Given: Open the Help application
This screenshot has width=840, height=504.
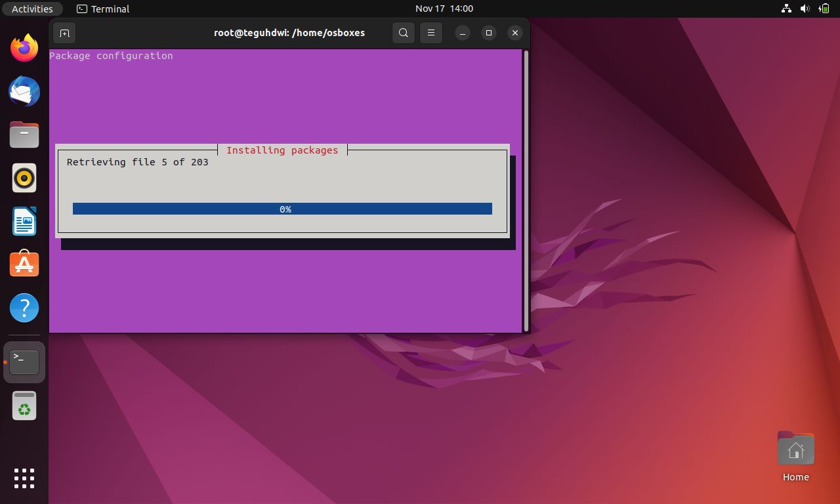Looking at the screenshot, I should (24, 308).
